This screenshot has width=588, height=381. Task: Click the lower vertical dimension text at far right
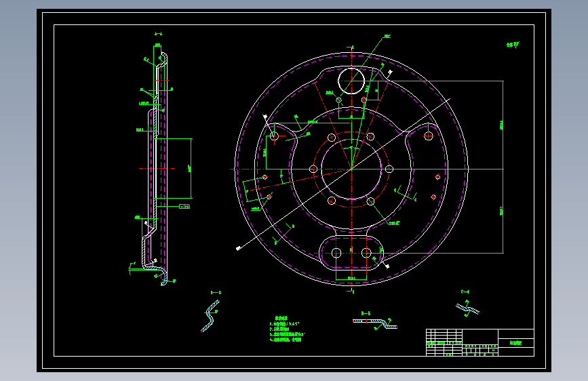point(501,211)
